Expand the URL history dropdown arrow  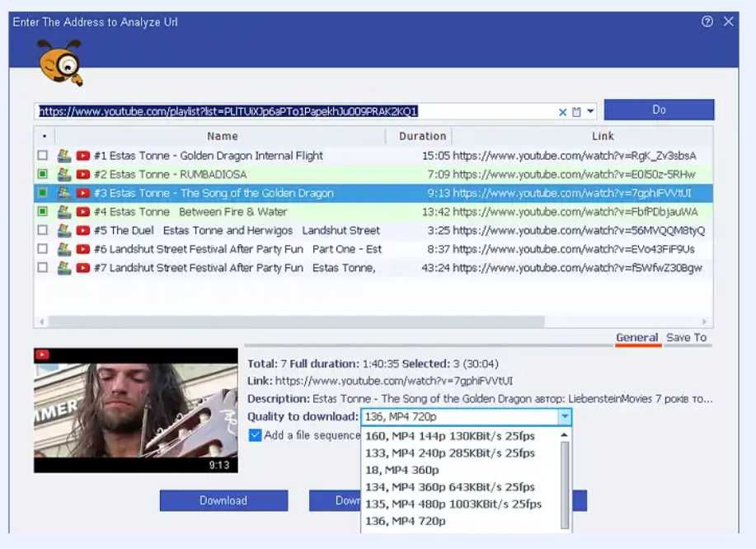coord(590,111)
